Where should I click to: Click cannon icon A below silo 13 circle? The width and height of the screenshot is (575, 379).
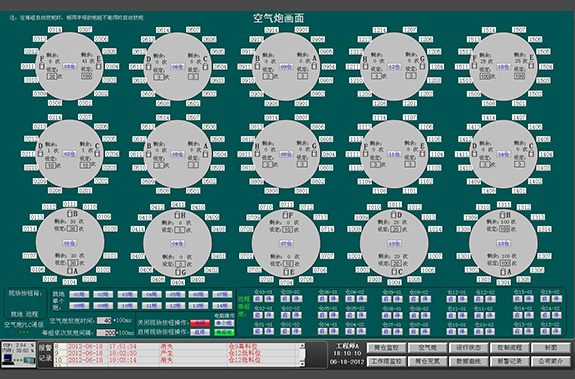(x=504, y=272)
